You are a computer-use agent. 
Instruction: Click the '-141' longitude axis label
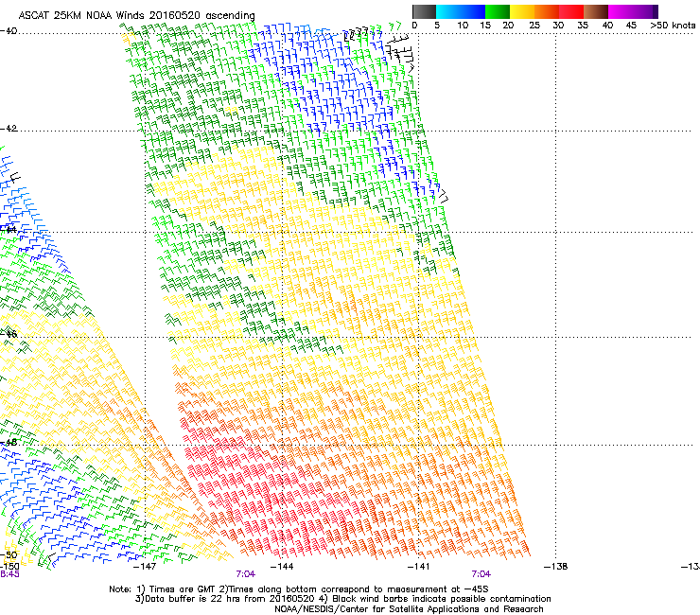click(418, 567)
